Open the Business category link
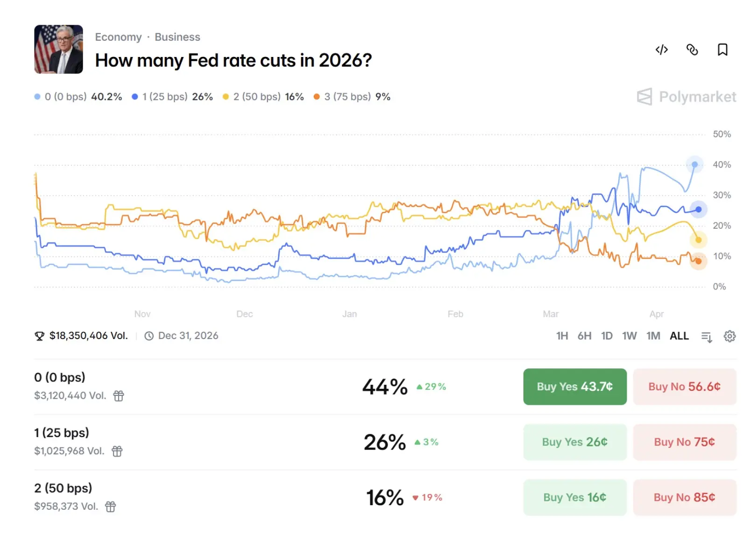Screen dimensions: 756x536 coord(177,37)
